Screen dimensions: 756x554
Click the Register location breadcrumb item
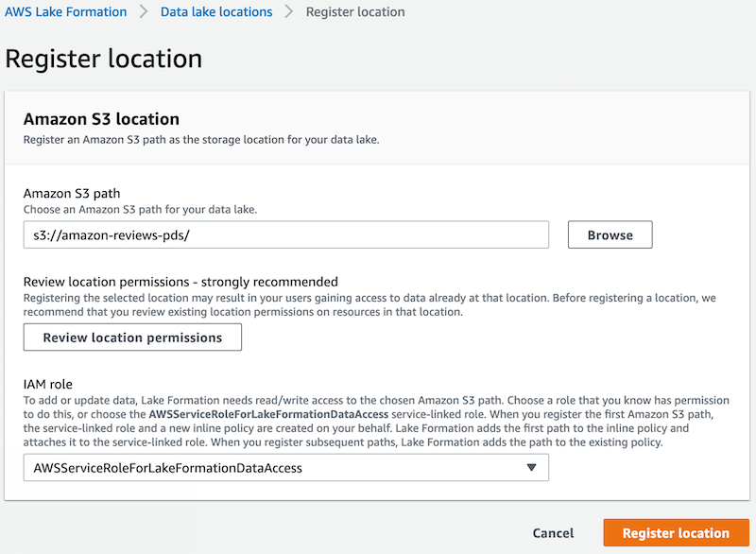click(355, 12)
